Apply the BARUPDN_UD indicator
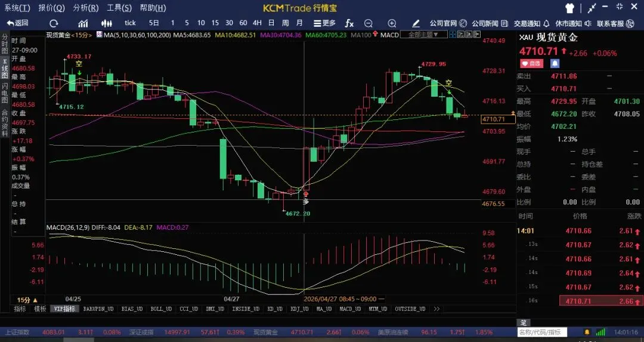The height and width of the screenshot is (342, 644). coord(98,309)
